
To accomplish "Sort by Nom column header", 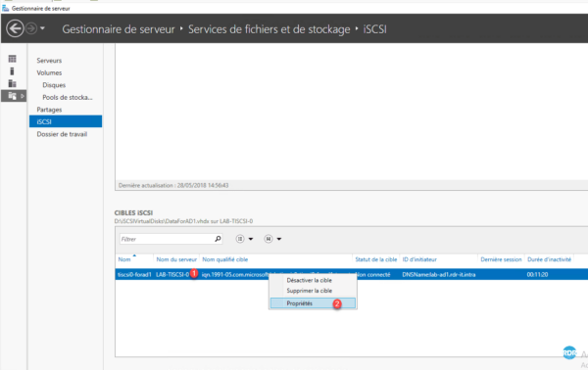I will pyautogui.click(x=124, y=259).
